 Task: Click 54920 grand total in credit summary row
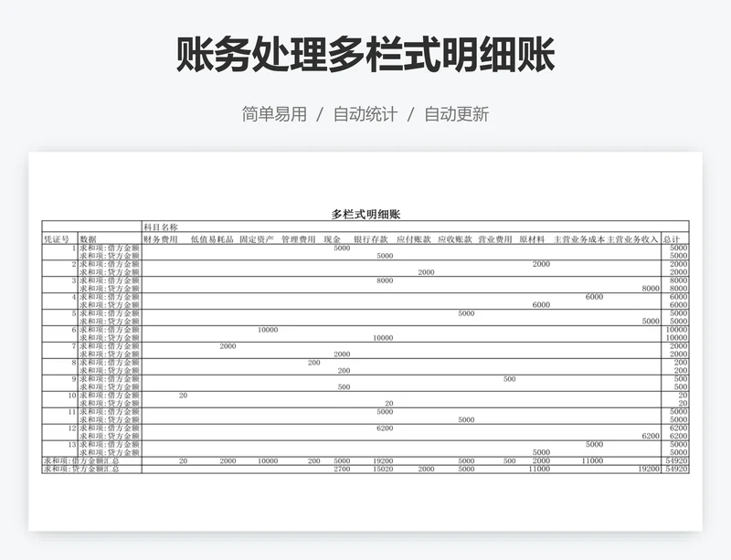click(x=676, y=469)
